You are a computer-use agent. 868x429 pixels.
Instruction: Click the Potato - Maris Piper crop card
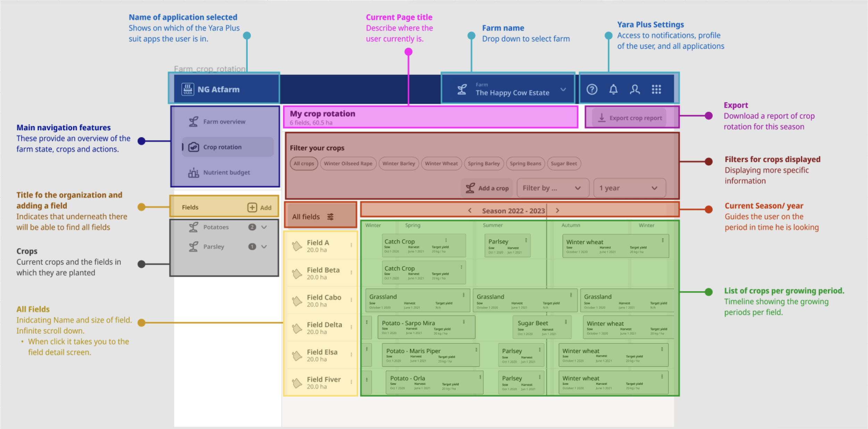tap(431, 355)
